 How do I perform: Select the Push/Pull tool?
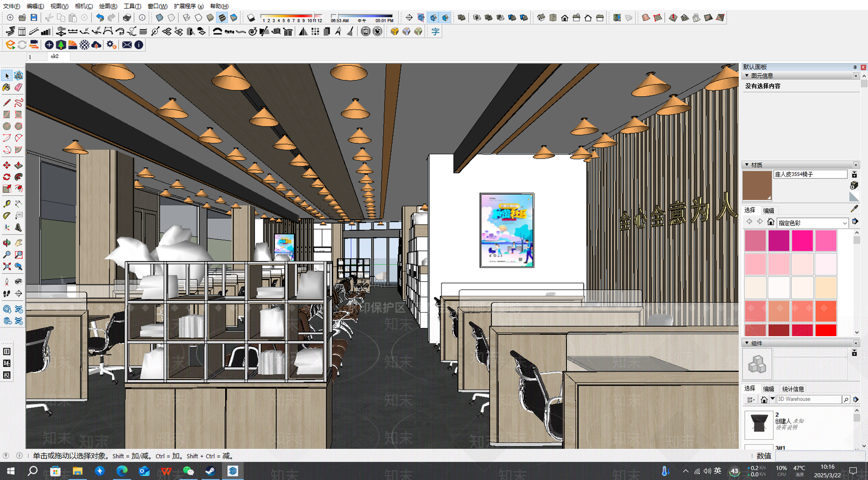18,165
